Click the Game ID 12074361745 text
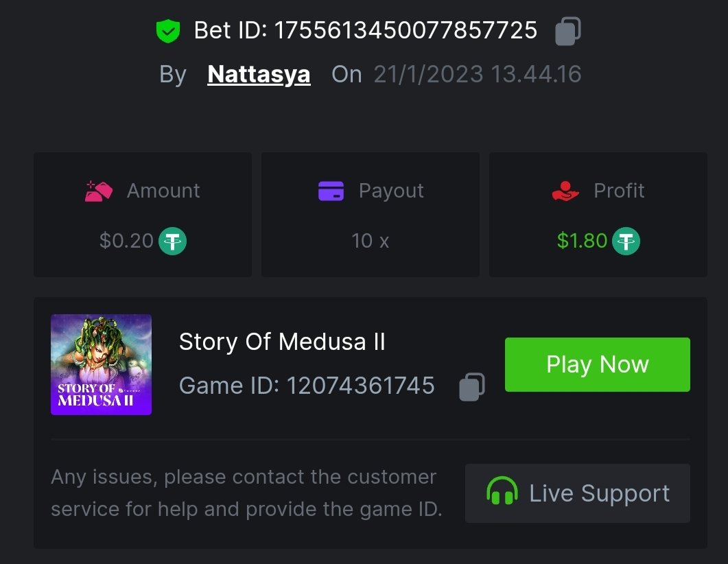The height and width of the screenshot is (564, 728). point(307,386)
